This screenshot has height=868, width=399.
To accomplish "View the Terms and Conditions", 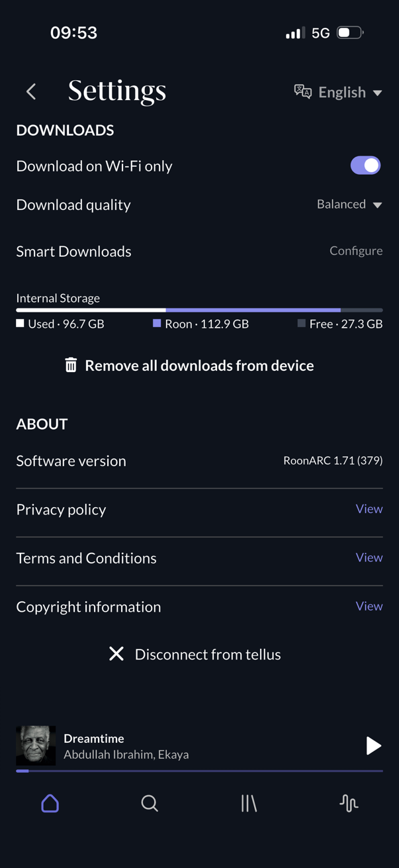I will (369, 557).
